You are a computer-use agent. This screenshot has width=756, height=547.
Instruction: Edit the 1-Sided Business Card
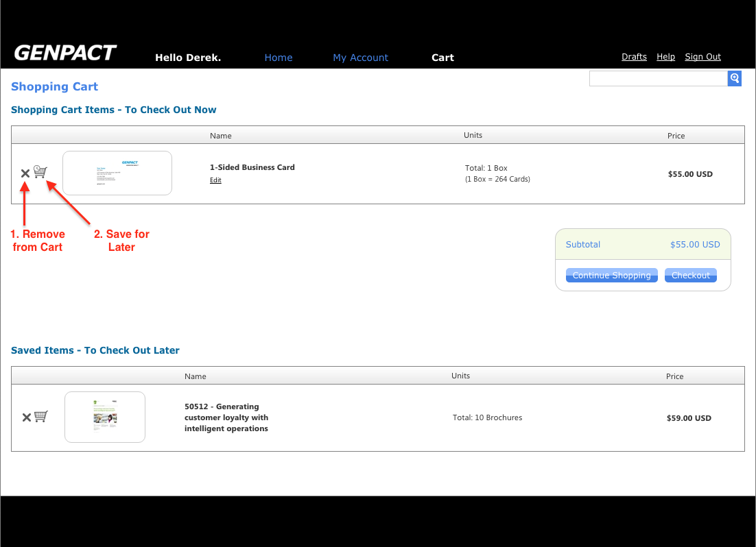click(215, 180)
